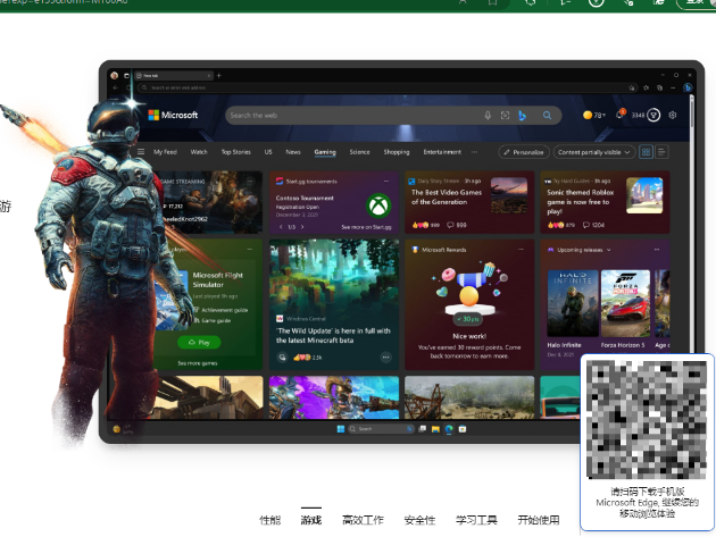Screen dimensions: 716x537
Task: Select the My Feed tab
Action: (x=165, y=152)
